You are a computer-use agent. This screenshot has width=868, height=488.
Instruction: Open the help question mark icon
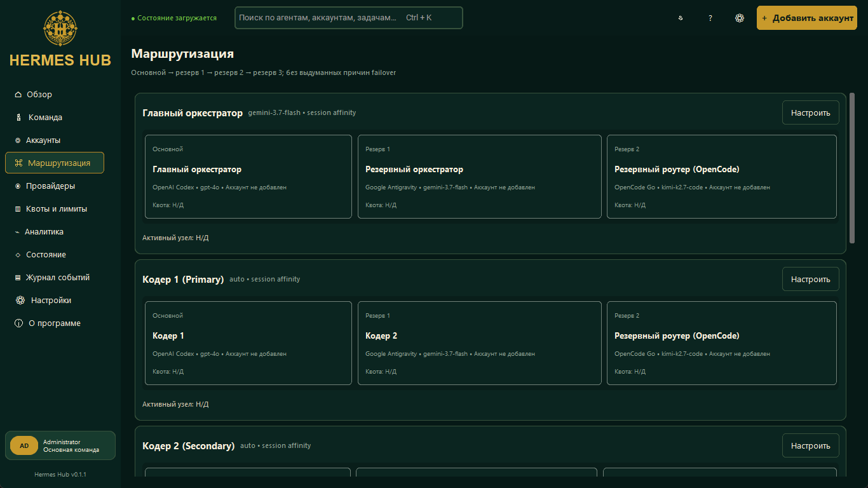pos(710,18)
